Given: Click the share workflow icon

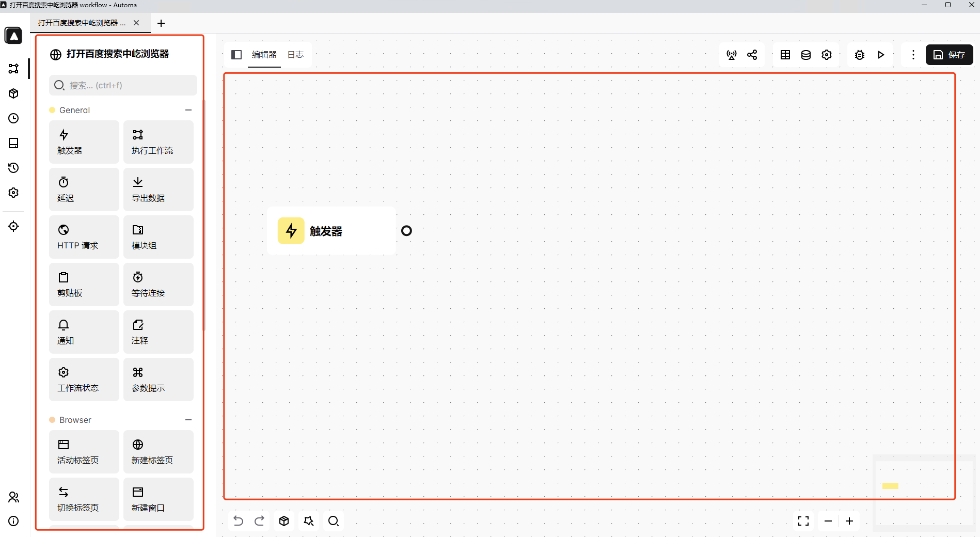Looking at the screenshot, I should [x=752, y=55].
